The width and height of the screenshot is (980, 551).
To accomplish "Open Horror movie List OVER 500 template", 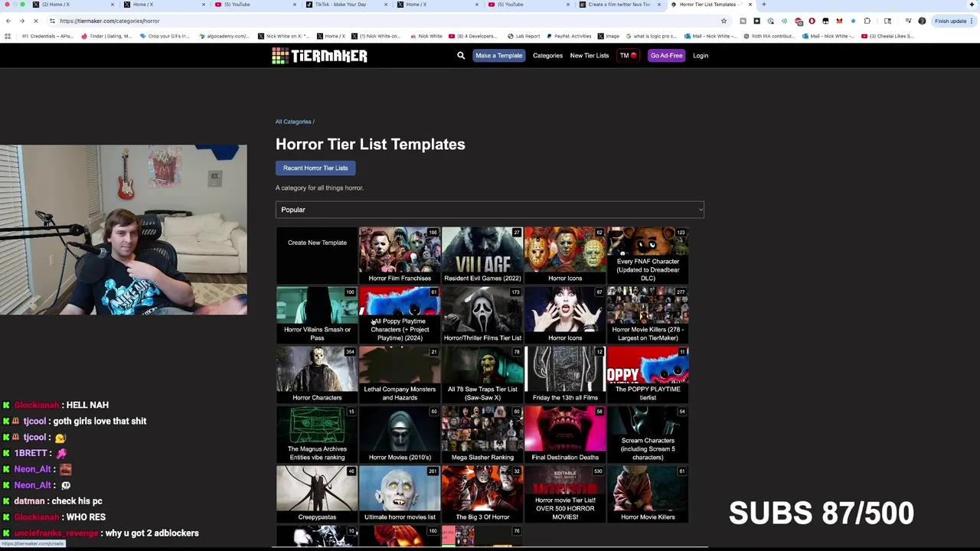I will tap(565, 494).
